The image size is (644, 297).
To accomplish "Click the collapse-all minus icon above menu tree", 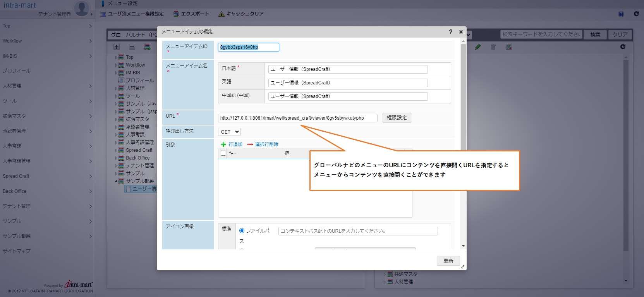I will pos(132,47).
